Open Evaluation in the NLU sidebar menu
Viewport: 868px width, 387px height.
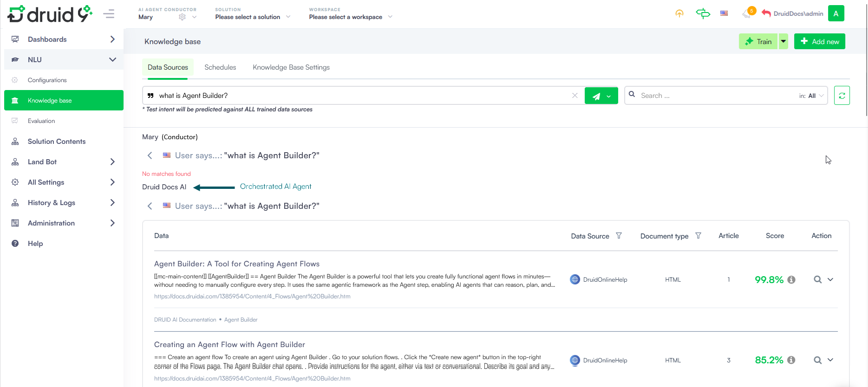pos(41,121)
